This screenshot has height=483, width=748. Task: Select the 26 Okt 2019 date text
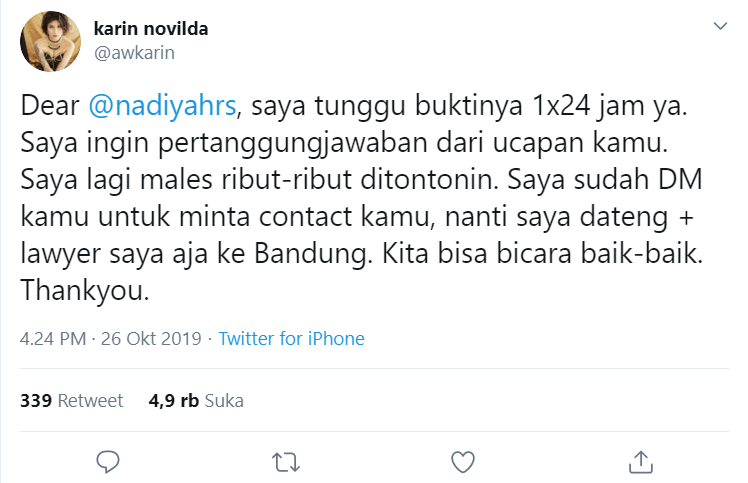pyautogui.click(x=151, y=338)
